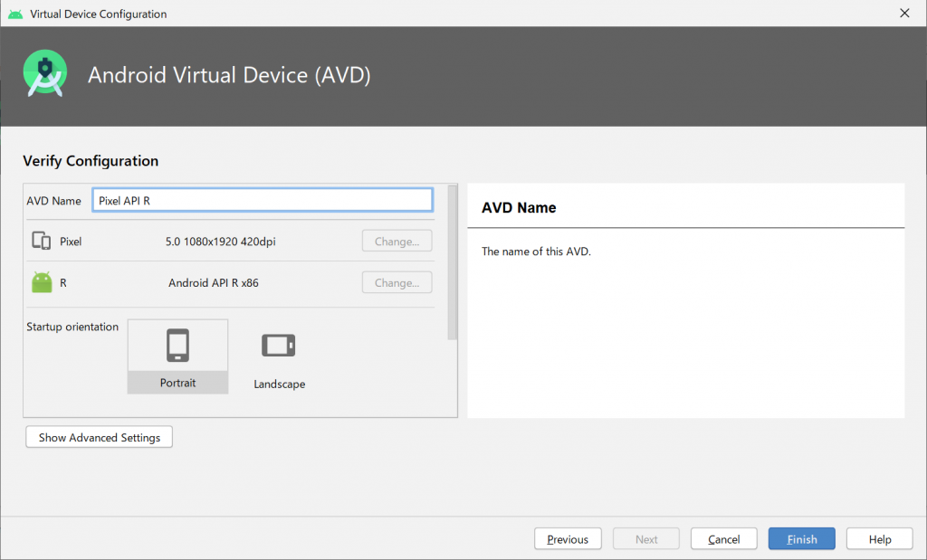927x560 pixels.
Task: Go back with the Previous button
Action: (568, 539)
